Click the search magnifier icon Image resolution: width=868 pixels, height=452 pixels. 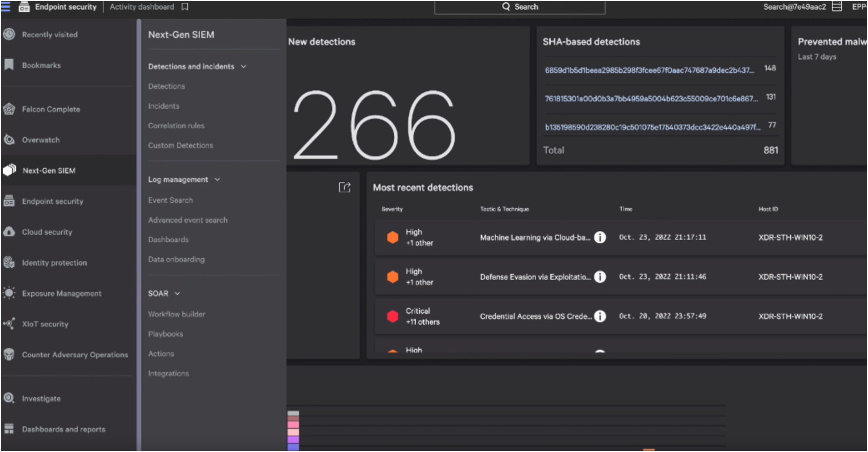click(506, 7)
